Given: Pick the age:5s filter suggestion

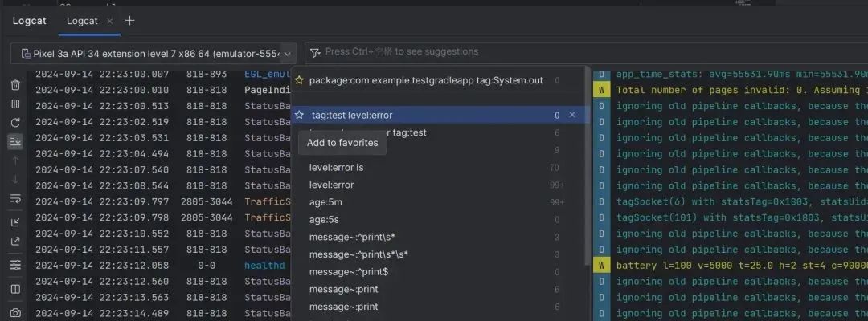Looking at the screenshot, I should (324, 220).
